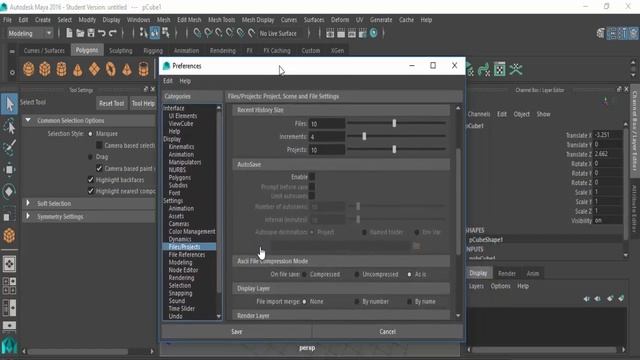Open Render Settings icon in status line

(362, 33)
